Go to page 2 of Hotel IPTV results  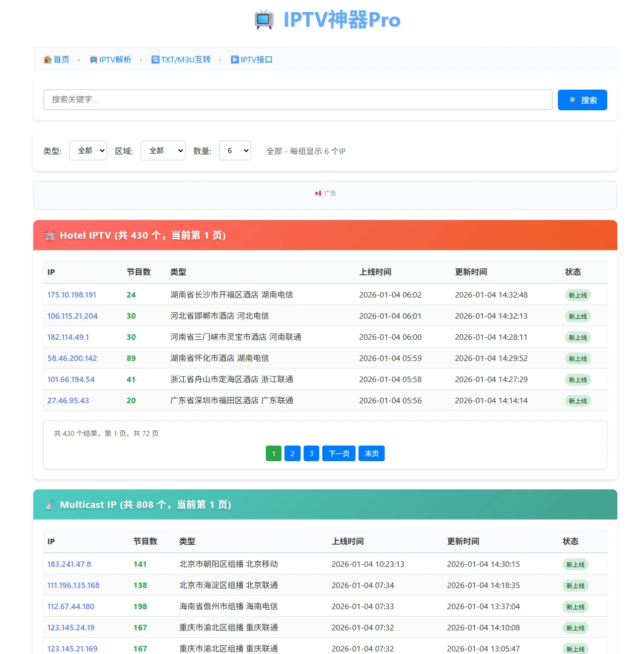pyautogui.click(x=292, y=453)
